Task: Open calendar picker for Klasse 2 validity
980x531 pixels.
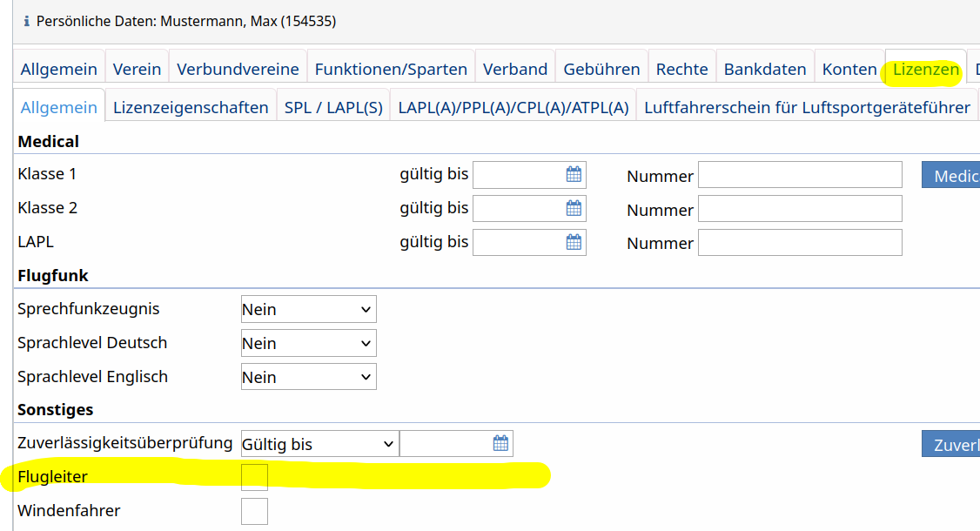Action: [x=574, y=209]
